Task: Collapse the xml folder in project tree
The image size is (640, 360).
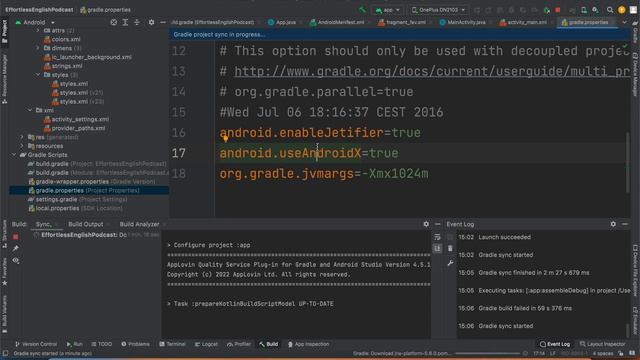Action: (x=30, y=110)
